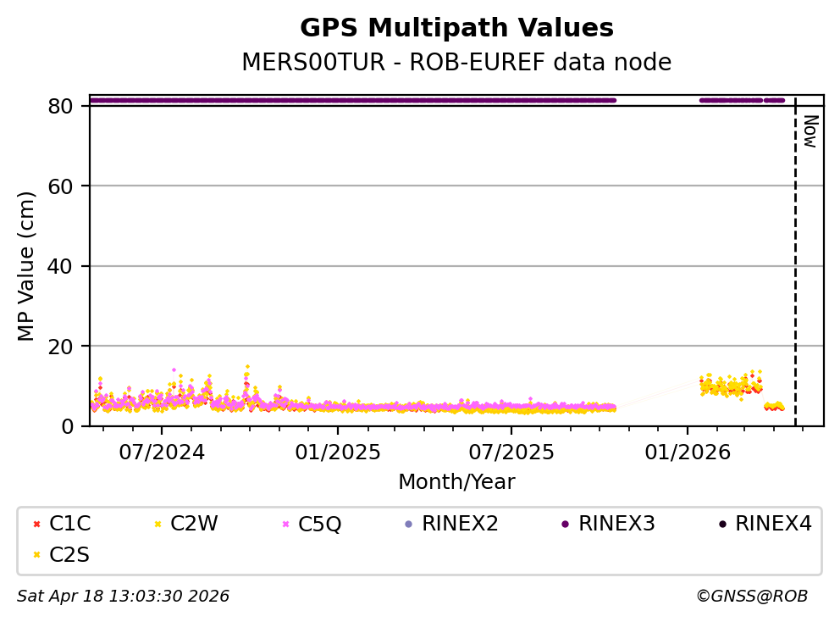Image resolution: width=840 pixels, height=622 pixels.
Task: Click the magenta C5Q legend marker
Action: [285, 525]
